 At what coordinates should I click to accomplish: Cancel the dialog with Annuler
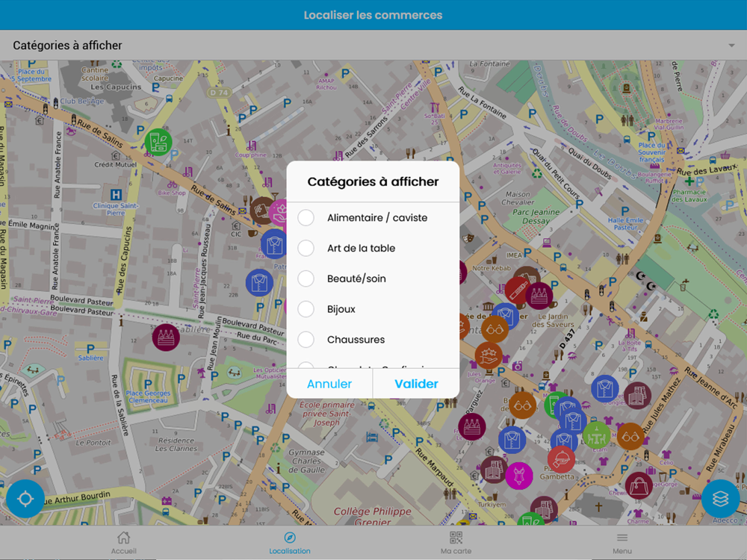[329, 384]
